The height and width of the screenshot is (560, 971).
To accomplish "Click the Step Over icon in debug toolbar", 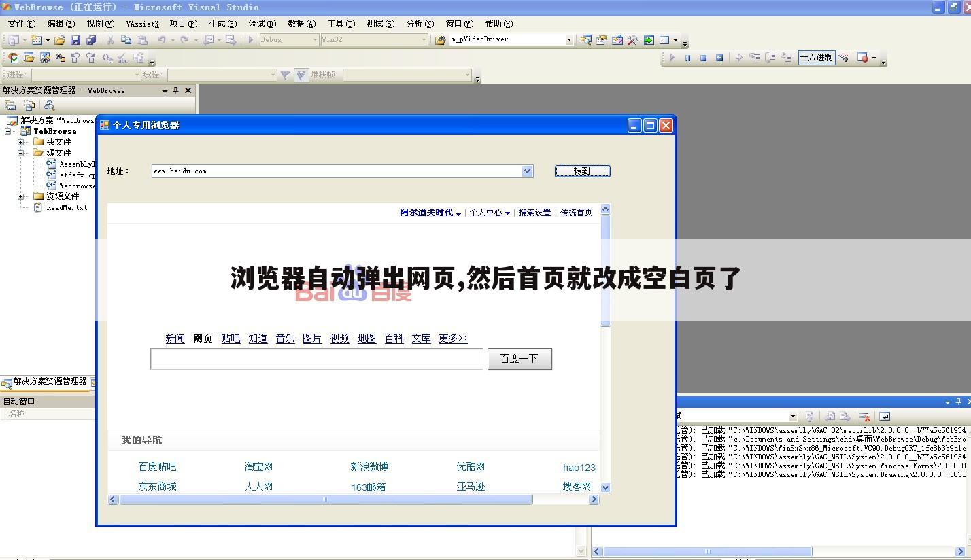I will tap(770, 58).
